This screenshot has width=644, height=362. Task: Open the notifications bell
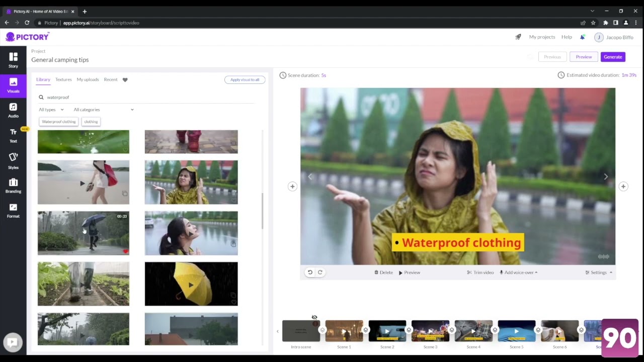tap(583, 37)
